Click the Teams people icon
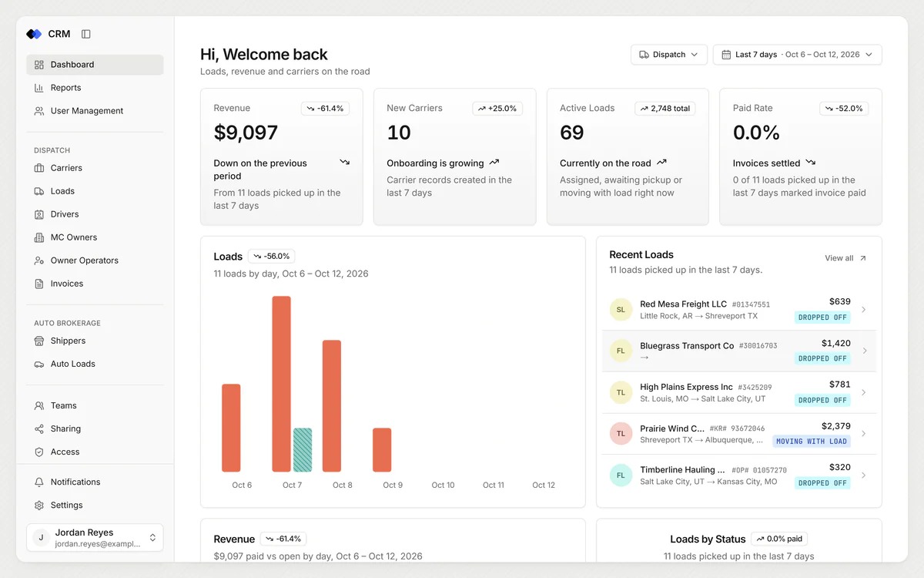 (x=39, y=405)
